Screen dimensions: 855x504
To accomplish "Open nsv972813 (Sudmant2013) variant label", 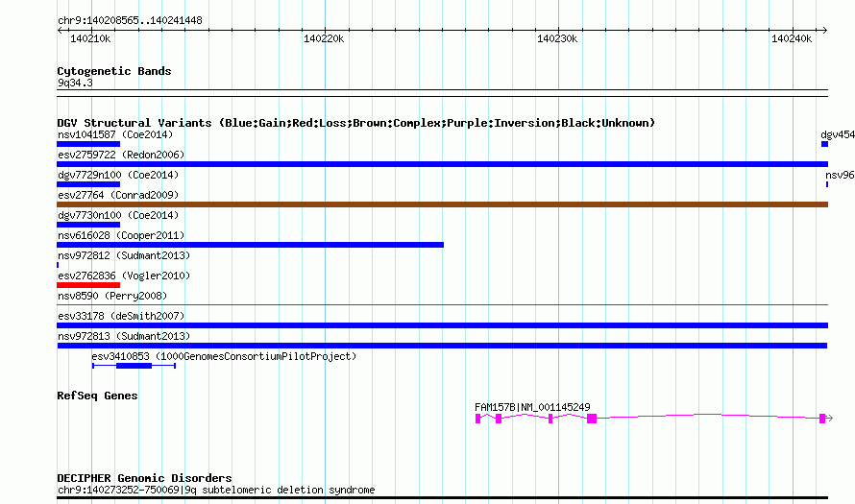I will point(124,336).
